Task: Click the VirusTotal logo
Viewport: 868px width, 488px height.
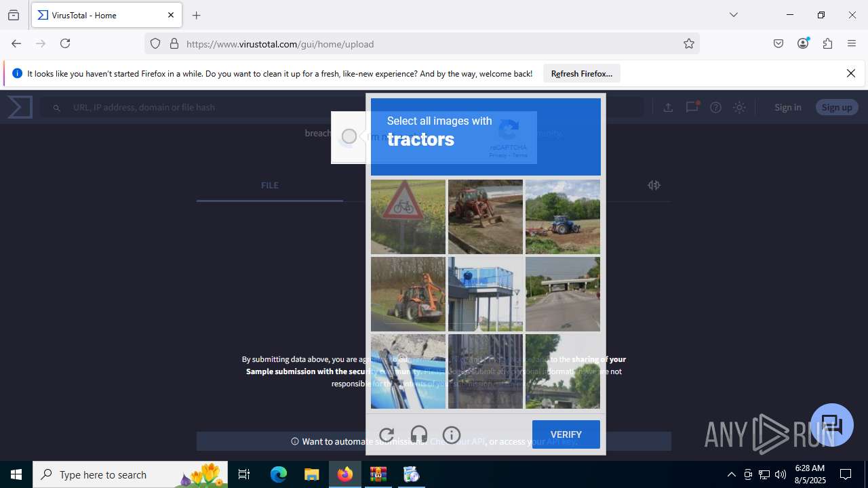Action: point(20,107)
